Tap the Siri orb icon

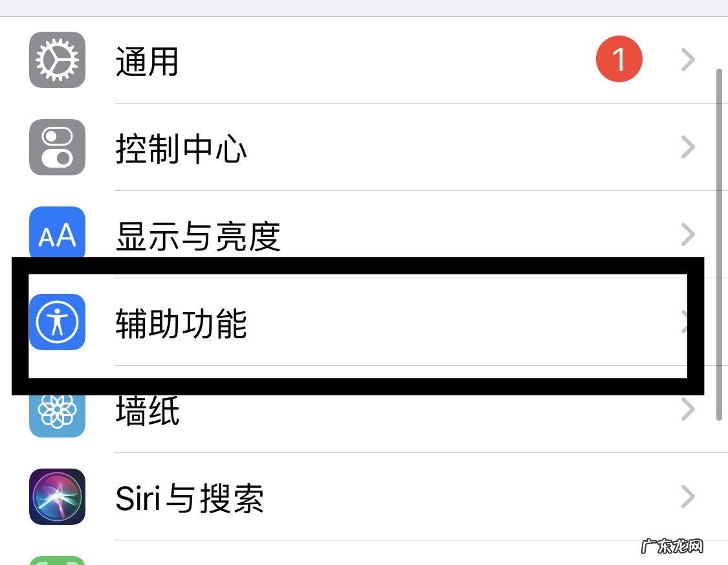pyautogui.click(x=57, y=497)
